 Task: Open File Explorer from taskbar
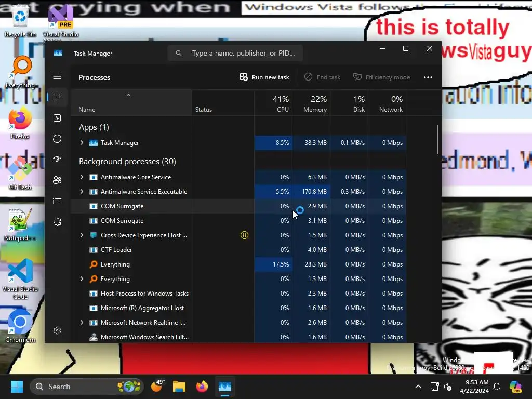coord(179,387)
